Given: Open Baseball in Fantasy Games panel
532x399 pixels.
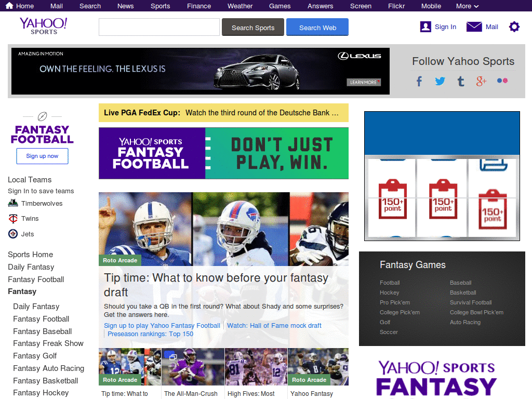Looking at the screenshot, I should [460, 283].
